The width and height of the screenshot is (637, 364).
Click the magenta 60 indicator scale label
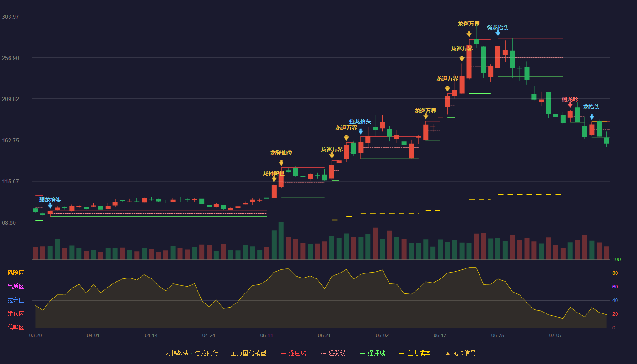(615, 287)
